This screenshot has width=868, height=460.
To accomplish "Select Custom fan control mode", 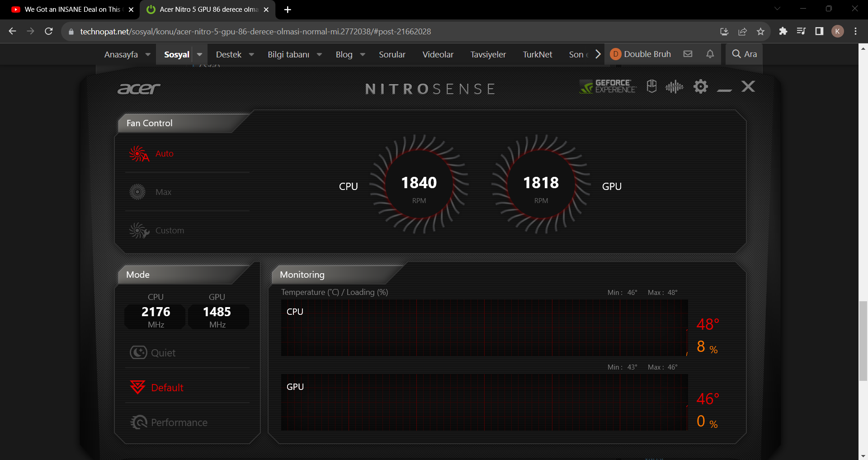I will (169, 231).
